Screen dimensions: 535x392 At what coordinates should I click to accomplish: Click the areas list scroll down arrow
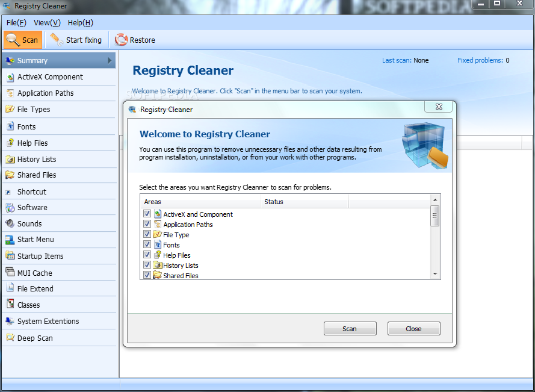coord(434,274)
